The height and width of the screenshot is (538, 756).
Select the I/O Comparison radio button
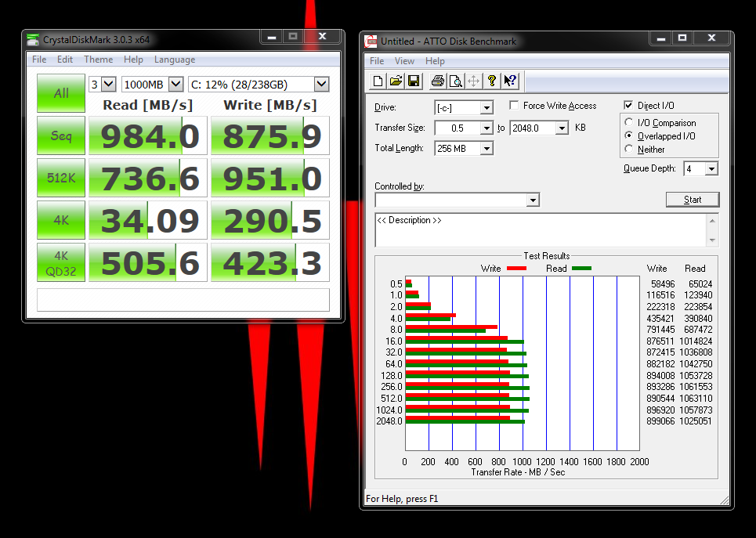629,122
